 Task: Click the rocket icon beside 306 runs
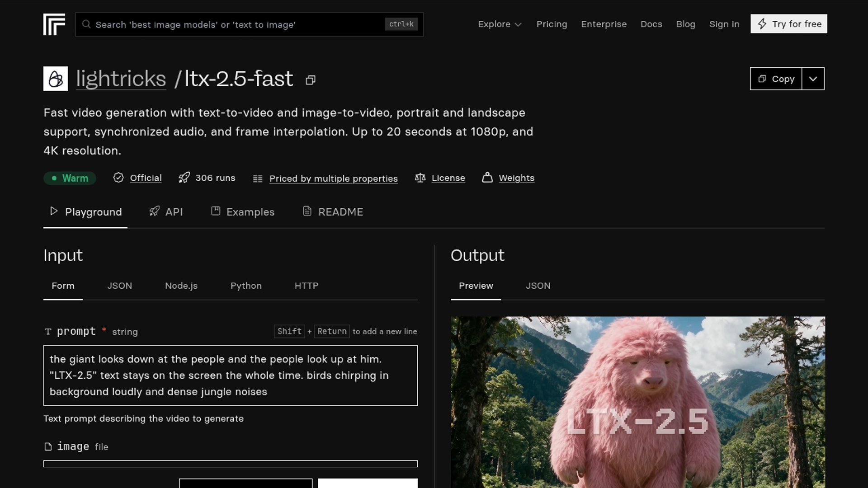pyautogui.click(x=184, y=178)
